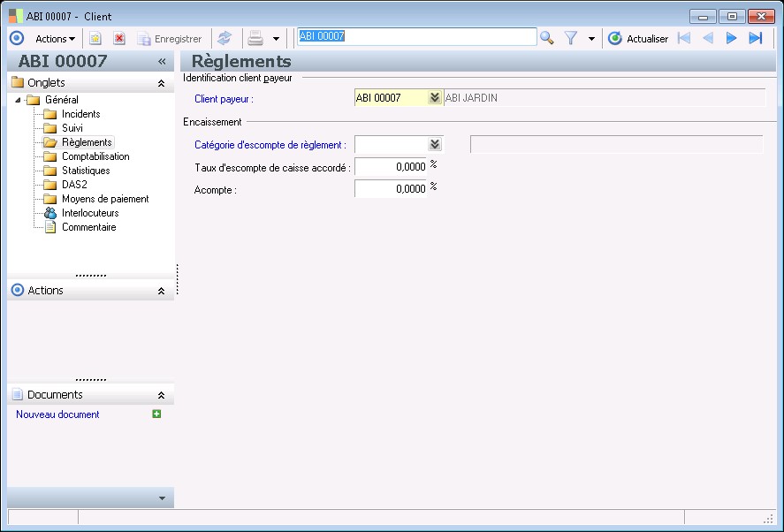Click the Taux d'escompte de caisse field
The height and width of the screenshot is (532, 784).
(391, 166)
